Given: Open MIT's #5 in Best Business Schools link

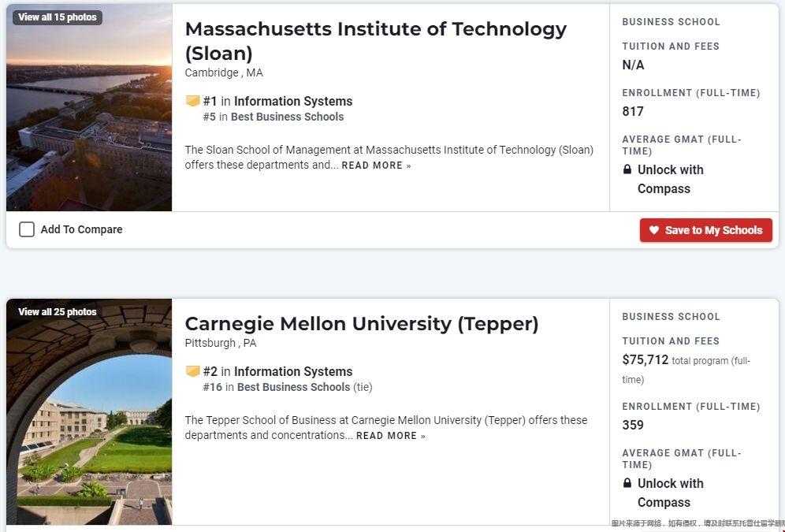Looking at the screenshot, I should [x=273, y=117].
